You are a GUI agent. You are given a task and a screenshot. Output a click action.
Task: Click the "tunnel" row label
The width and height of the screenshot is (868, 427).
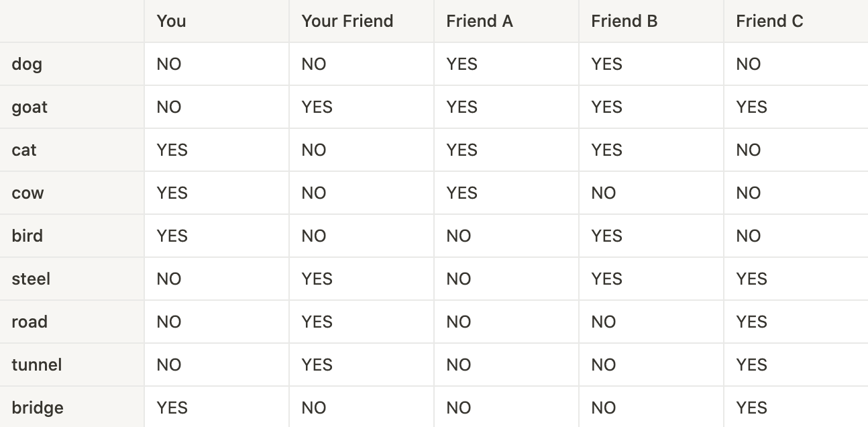point(36,365)
